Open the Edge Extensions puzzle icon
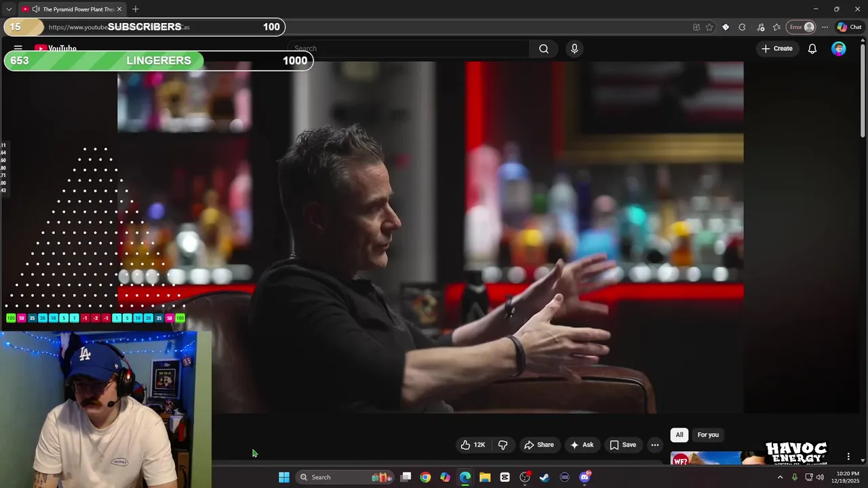This screenshot has height=488, width=868. pyautogui.click(x=742, y=27)
